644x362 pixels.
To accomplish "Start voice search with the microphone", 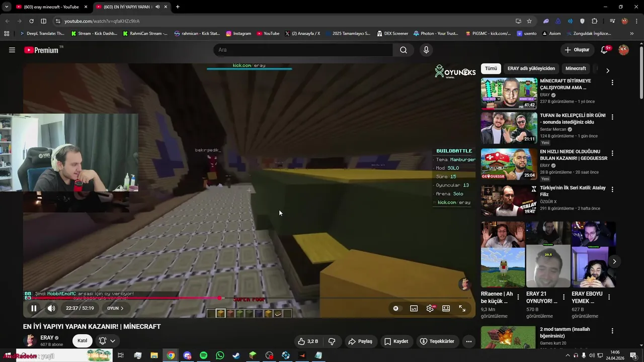I will coord(426,50).
